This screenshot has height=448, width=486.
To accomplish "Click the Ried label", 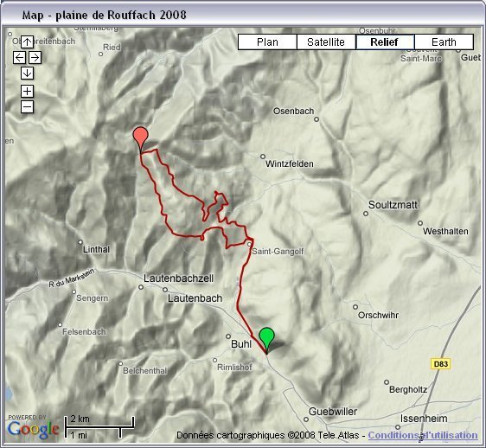I will click(x=112, y=48).
